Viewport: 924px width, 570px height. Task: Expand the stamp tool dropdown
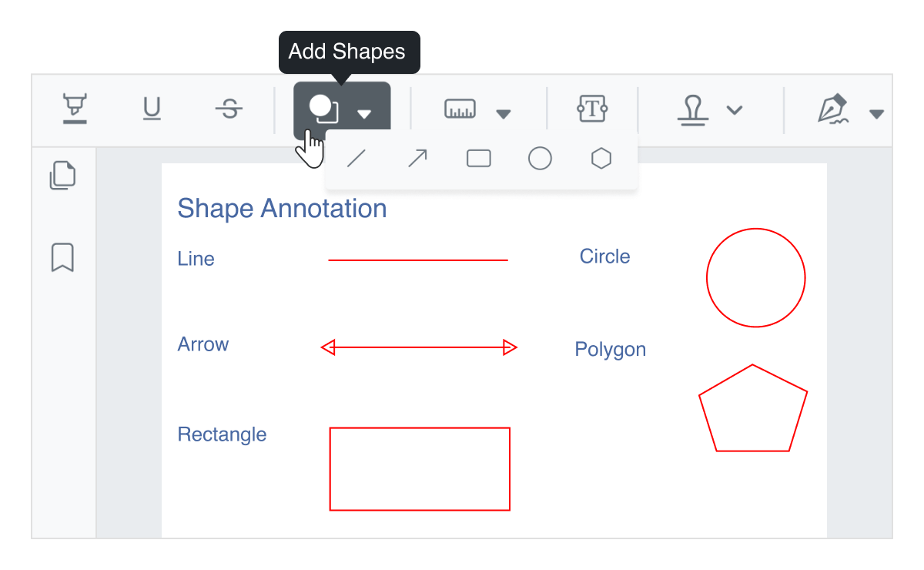point(735,109)
